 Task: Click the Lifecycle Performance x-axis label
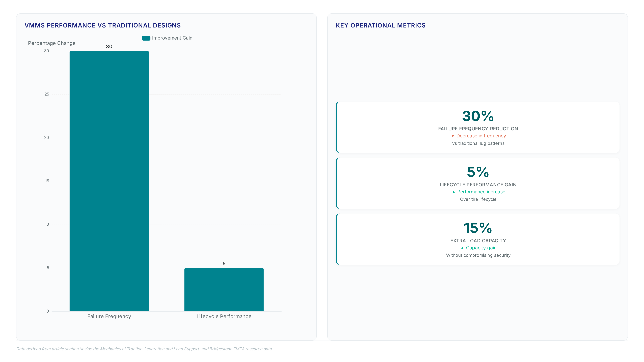(224, 316)
